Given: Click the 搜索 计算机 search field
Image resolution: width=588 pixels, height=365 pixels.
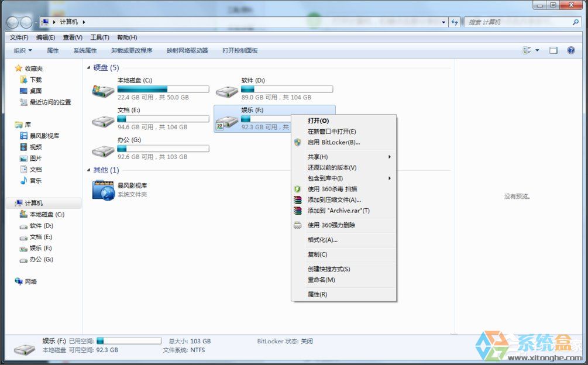Looking at the screenshot, I should click(x=518, y=22).
